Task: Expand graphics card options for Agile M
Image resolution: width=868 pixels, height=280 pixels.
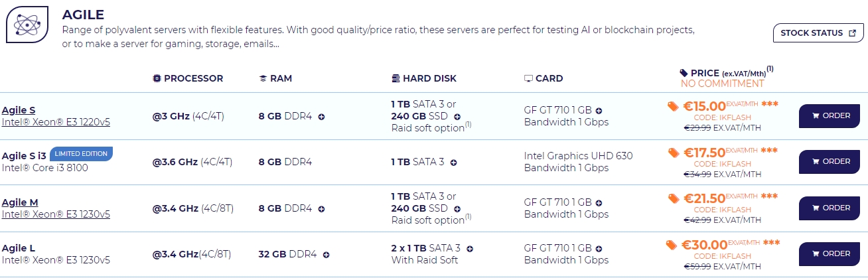Action: (599, 202)
